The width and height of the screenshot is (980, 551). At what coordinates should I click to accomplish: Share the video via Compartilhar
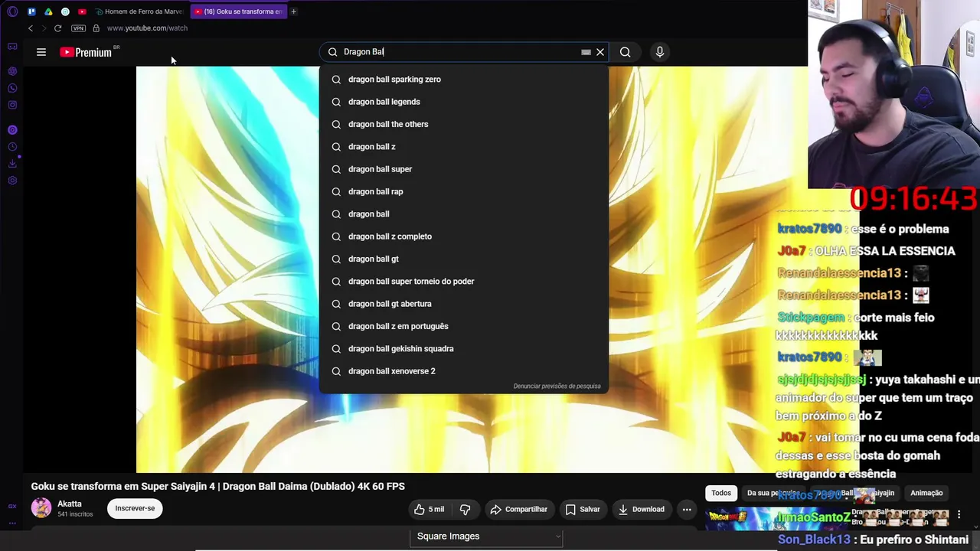518,510
